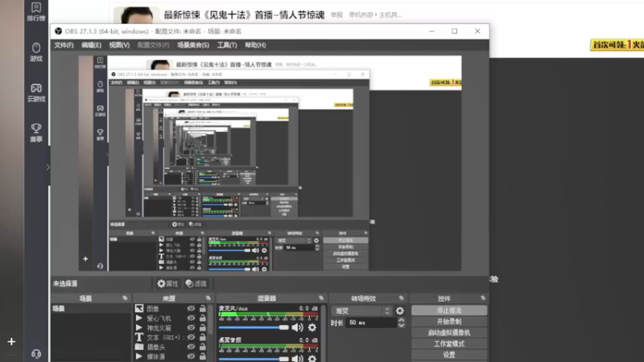Open 设置 in the controls panel

(449, 355)
